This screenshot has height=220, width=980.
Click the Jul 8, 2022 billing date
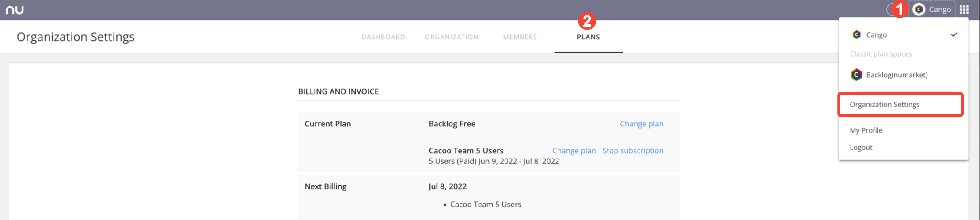point(448,186)
